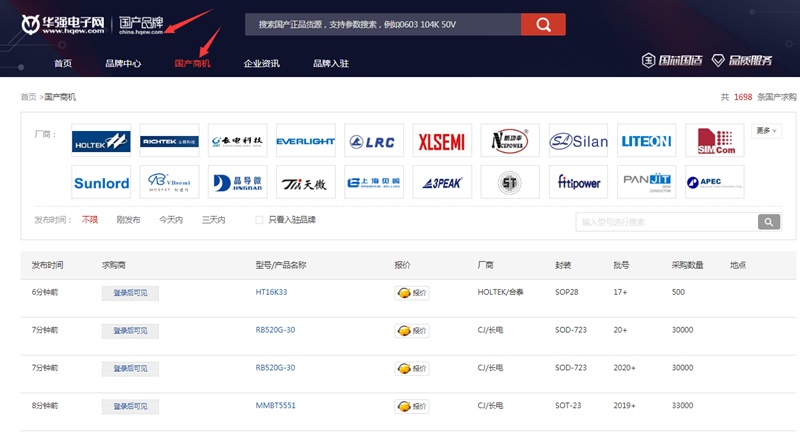Select the APEC brand logo
The width and height of the screenshot is (800, 434).
(x=715, y=182)
